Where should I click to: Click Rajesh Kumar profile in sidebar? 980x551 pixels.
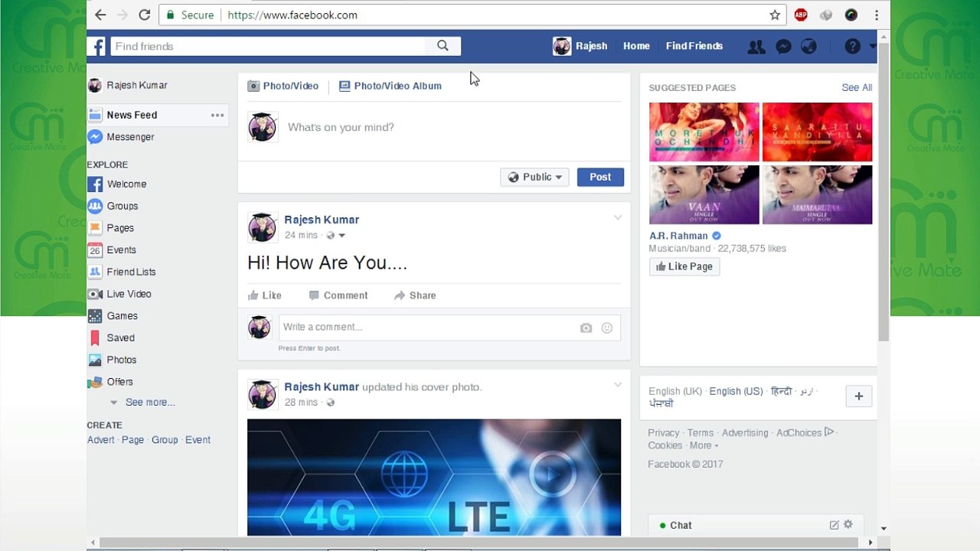click(x=127, y=85)
